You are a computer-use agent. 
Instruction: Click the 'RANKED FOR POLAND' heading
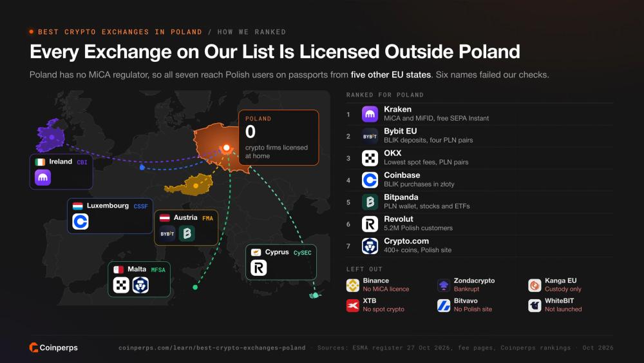[385, 95]
